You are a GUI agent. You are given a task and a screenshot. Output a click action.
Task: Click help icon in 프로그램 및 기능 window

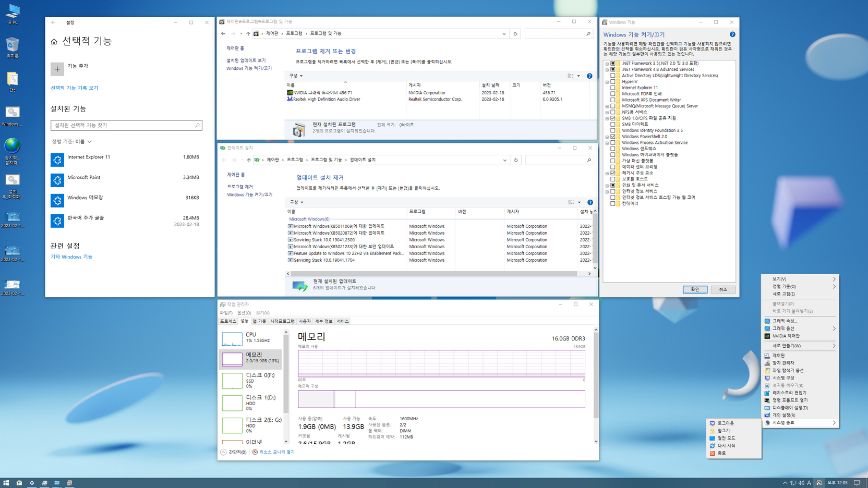tap(589, 76)
